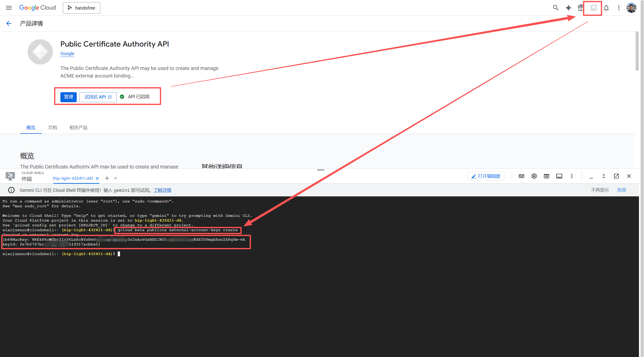Close the hip-light-432411-d4 terminal tab
The width and height of the screenshot is (644, 357).
[97, 178]
